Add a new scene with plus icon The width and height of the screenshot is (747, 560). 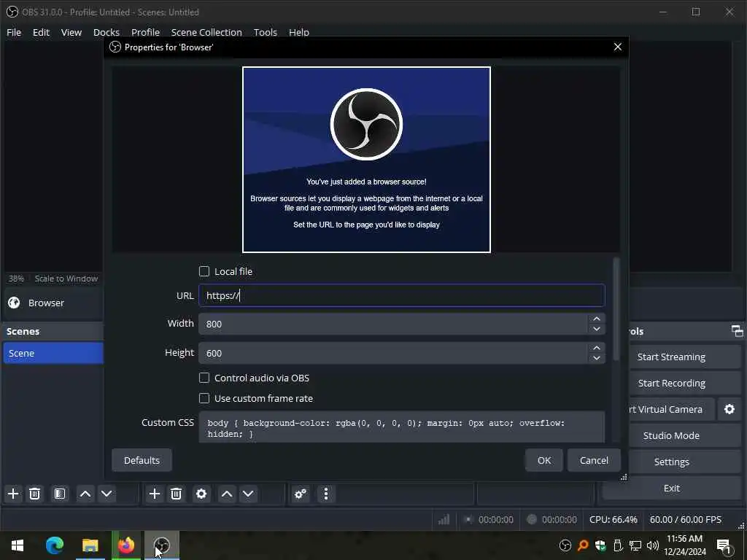(13, 494)
